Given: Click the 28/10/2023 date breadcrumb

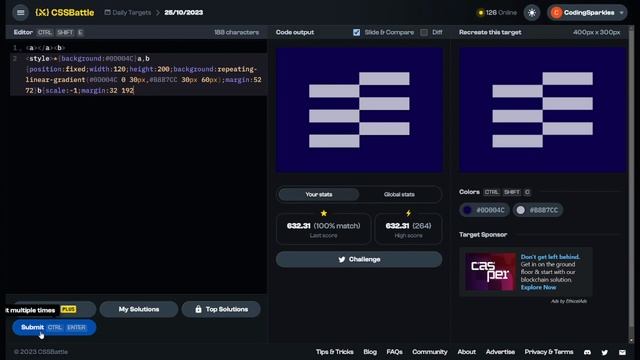Looking at the screenshot, I should (x=184, y=13).
